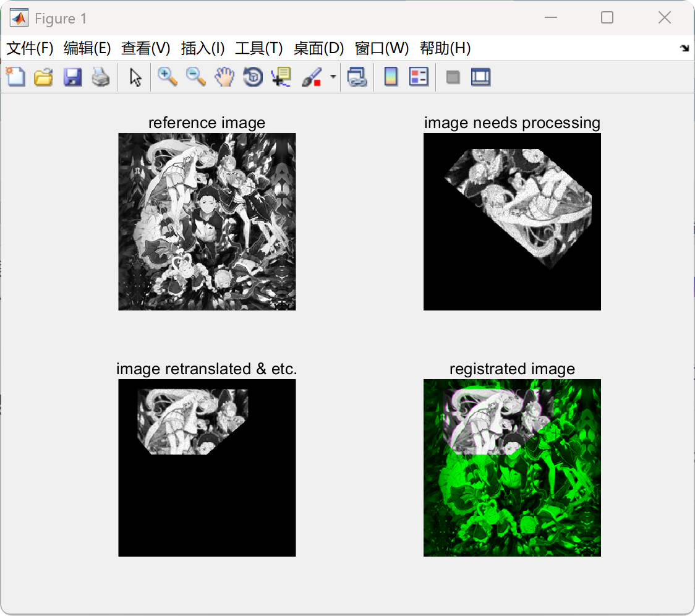
Task: Click the image needs processing plot
Action: point(513,222)
